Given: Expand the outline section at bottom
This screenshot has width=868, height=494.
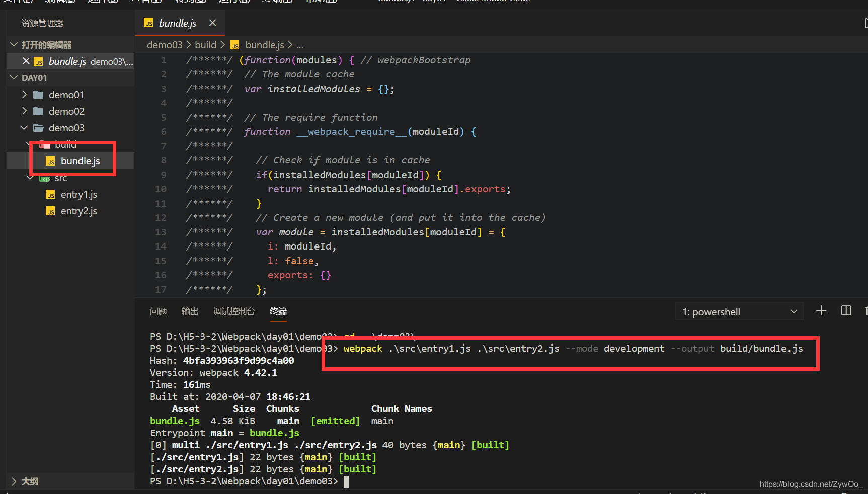Looking at the screenshot, I should tap(14, 481).
